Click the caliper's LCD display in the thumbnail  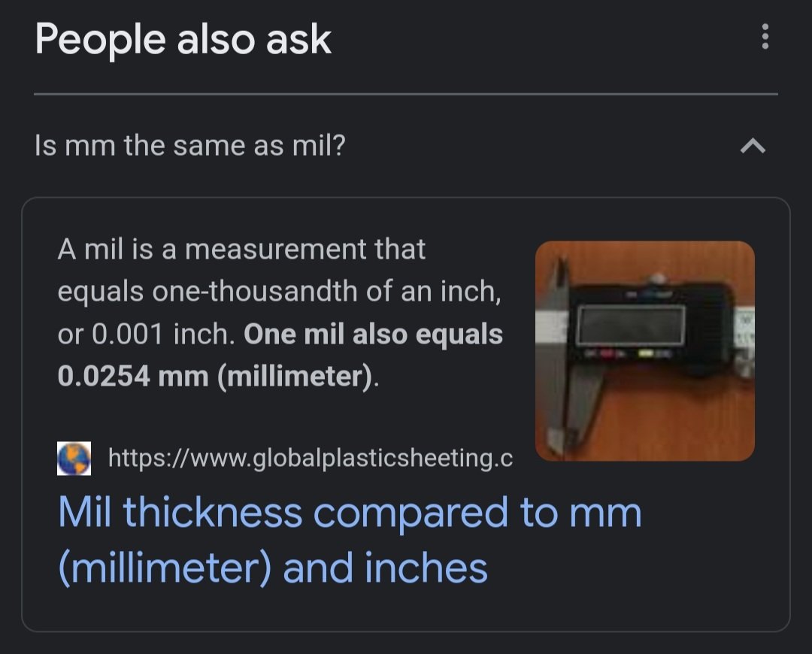click(x=631, y=325)
